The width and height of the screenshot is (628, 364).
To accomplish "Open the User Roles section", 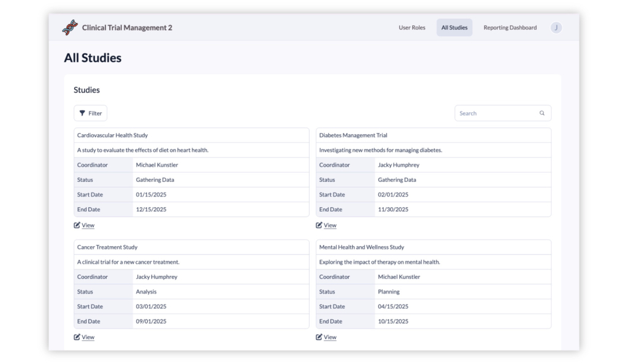I will coord(412,27).
